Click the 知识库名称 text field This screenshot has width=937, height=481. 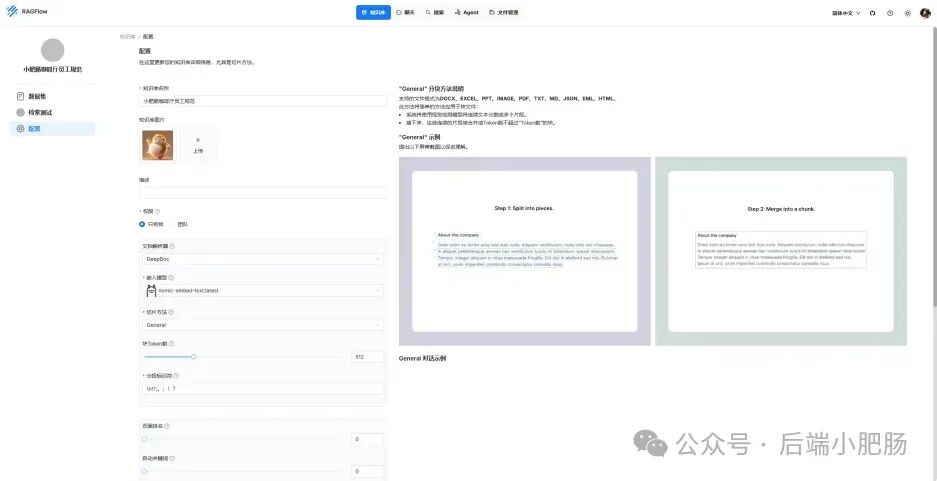263,102
